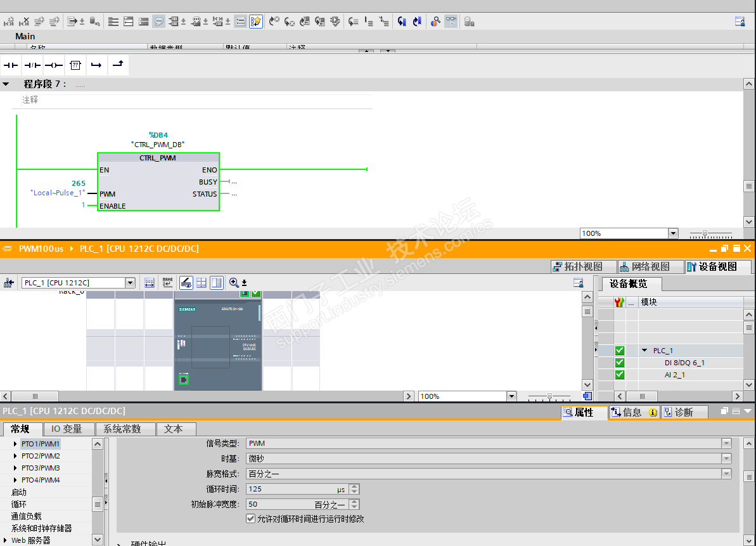Viewport: 756px width, 546px height.
Task: Click the device view zoom slider
Action: tap(549, 396)
